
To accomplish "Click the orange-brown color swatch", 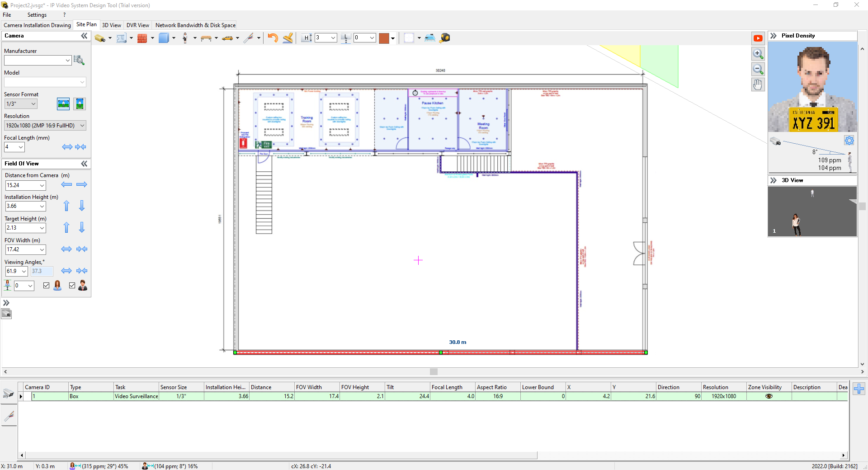I will (x=384, y=38).
